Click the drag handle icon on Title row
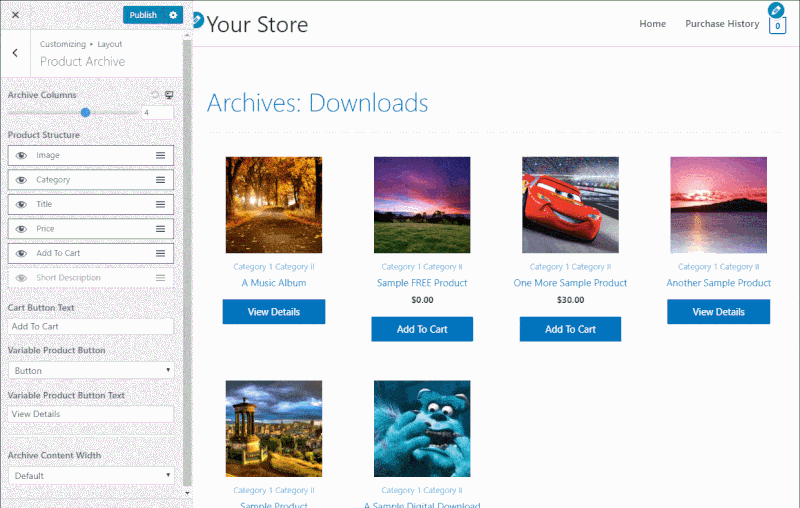 click(x=160, y=205)
